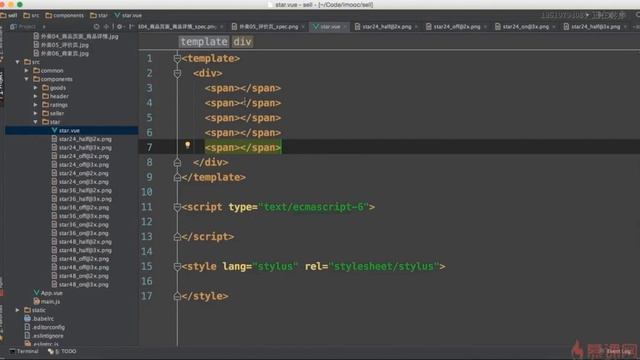Viewport: 640px width, 360px height.
Task: Click the search magnifier icon at top right
Action: click(x=637, y=15)
